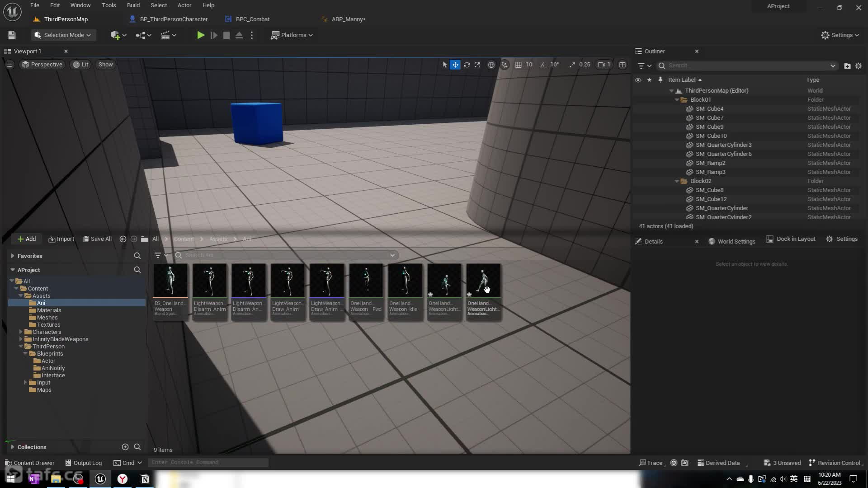868x488 pixels.
Task: Click the maximize viewport layout icon
Action: (x=623, y=65)
